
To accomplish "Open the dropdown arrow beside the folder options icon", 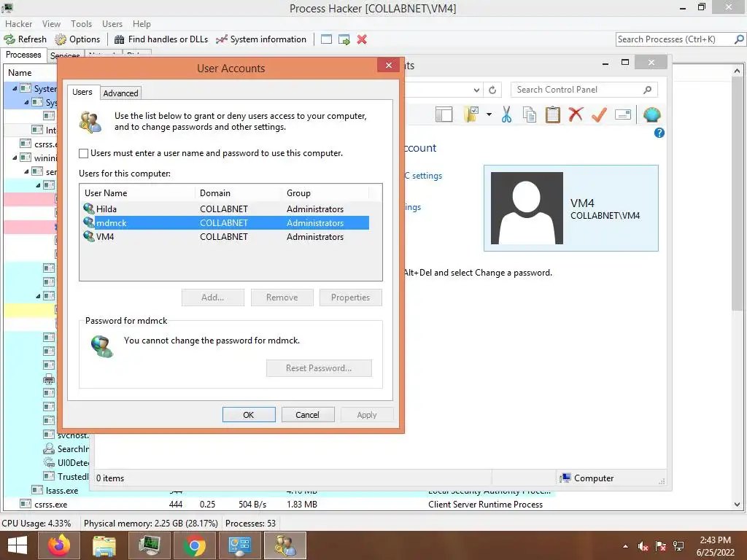I will tap(489, 114).
